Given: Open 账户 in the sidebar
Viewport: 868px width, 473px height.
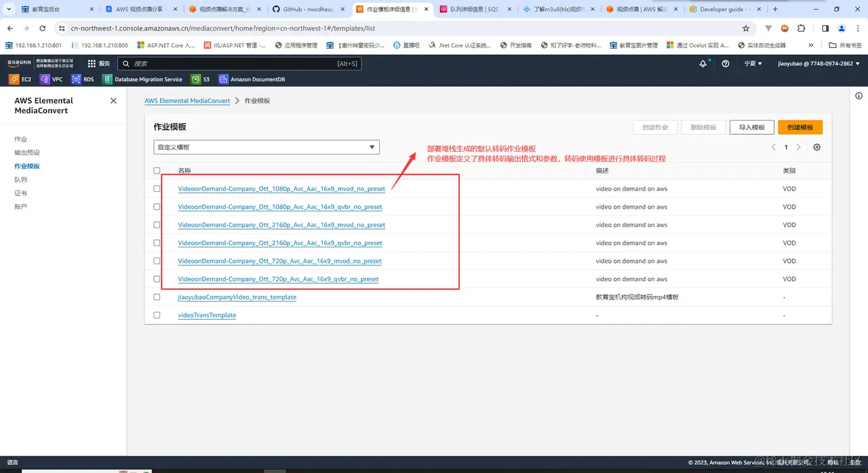Looking at the screenshot, I should click(x=21, y=206).
